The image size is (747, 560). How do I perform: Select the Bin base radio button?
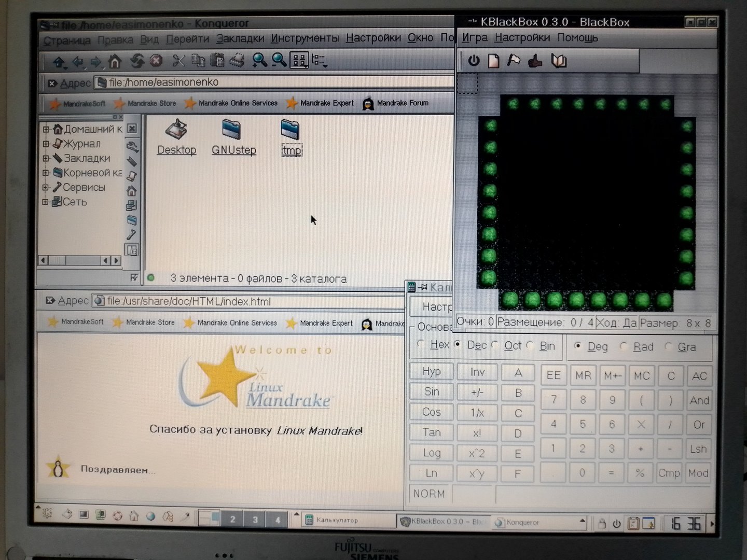pyautogui.click(x=530, y=345)
